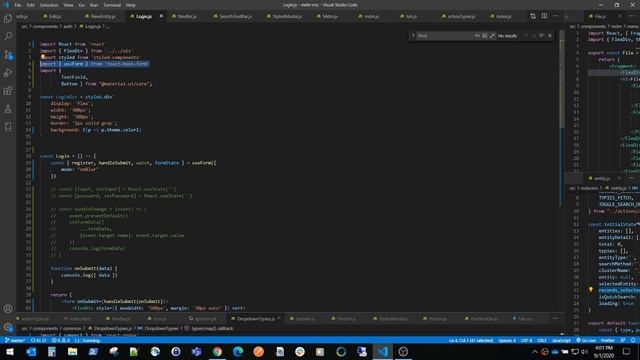Open the Explorer view in activity bar

(8, 19)
